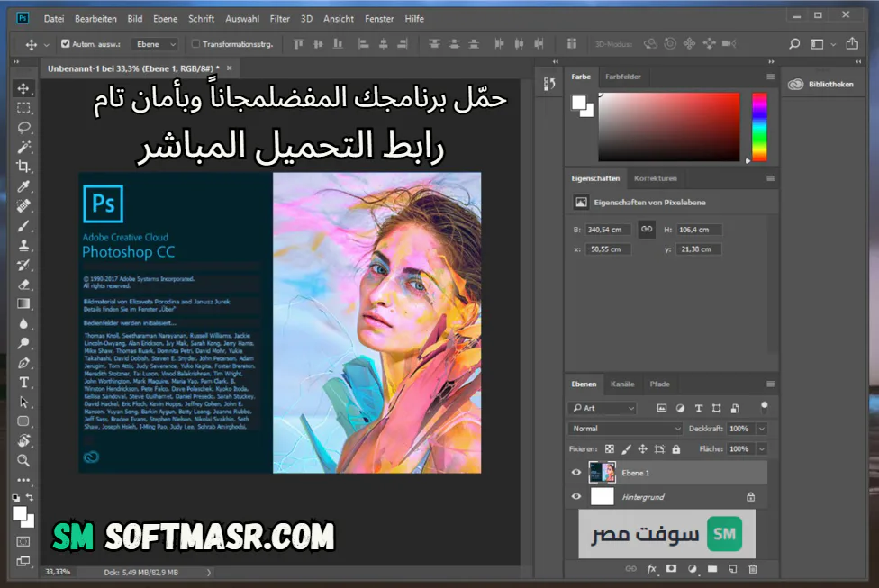The width and height of the screenshot is (879, 588).
Task: Delete layer with trash icon
Action: pos(752,569)
